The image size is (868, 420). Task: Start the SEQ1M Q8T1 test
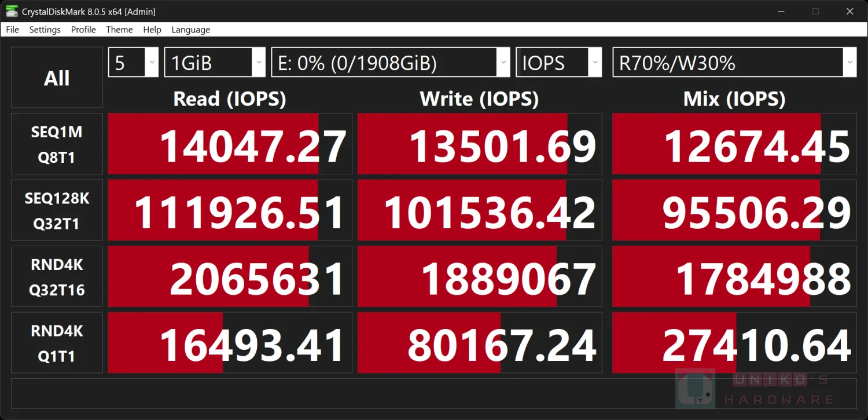pos(57,144)
